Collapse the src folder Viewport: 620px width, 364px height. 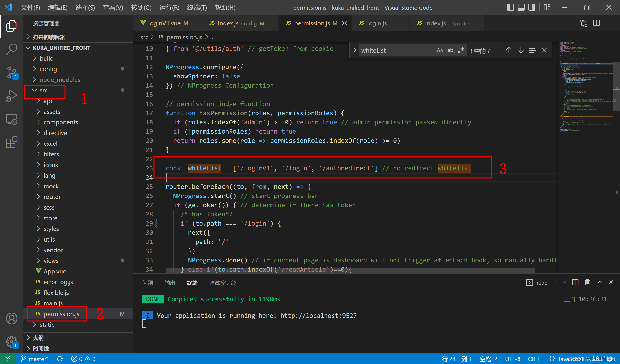43,91
